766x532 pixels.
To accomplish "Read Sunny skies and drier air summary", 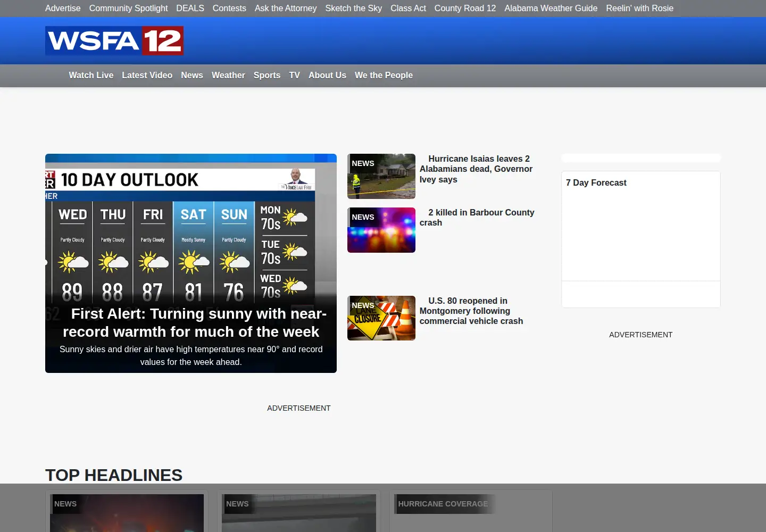I will [x=191, y=355].
